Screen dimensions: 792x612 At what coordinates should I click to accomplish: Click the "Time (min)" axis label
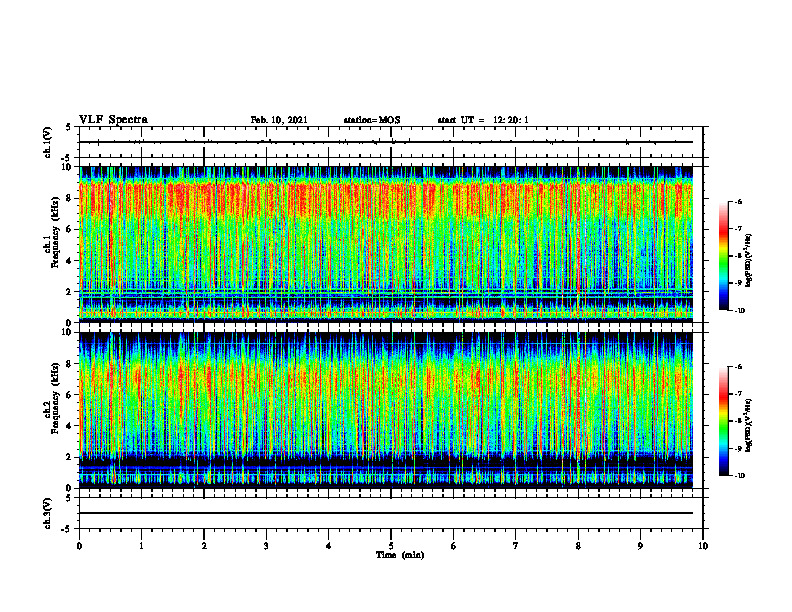click(400, 555)
